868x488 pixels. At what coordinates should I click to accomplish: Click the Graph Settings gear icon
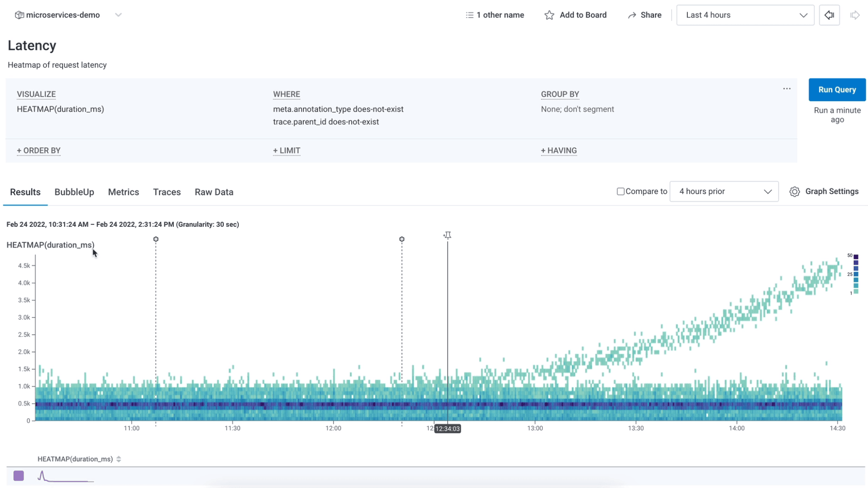pyautogui.click(x=794, y=192)
